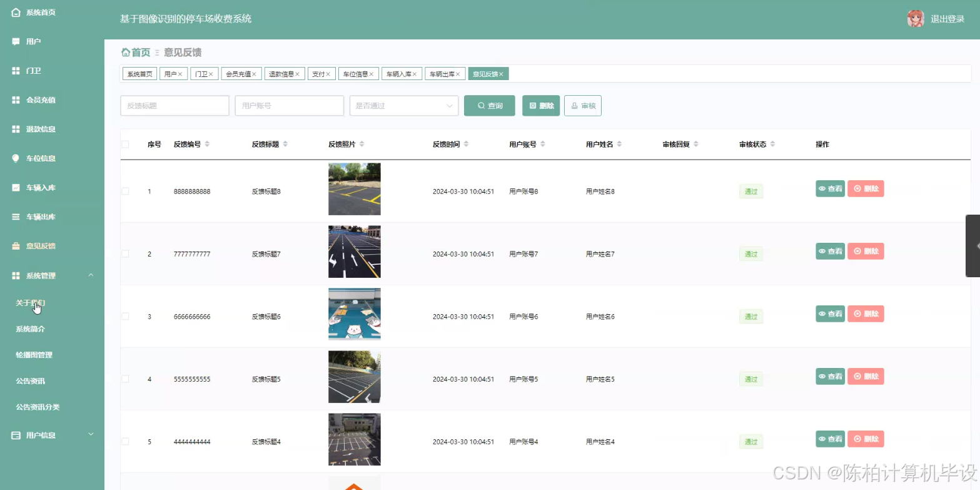This screenshot has height=490, width=980.
Task: Sort by 反馈时间 using its sort arrows
Action: [x=466, y=144]
